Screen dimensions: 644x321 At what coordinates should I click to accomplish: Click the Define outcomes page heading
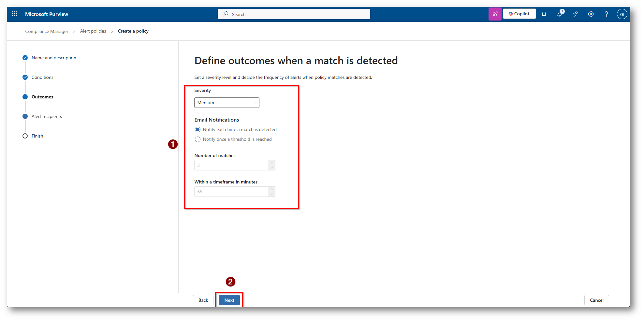coord(296,61)
